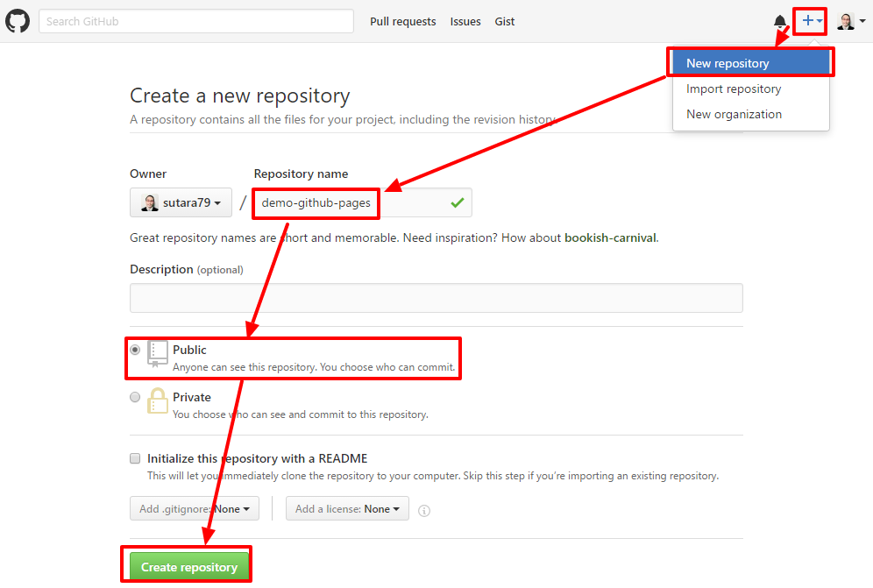This screenshot has width=873, height=588.
Task: Enable Initialize this repository with a README
Action: tap(135, 458)
